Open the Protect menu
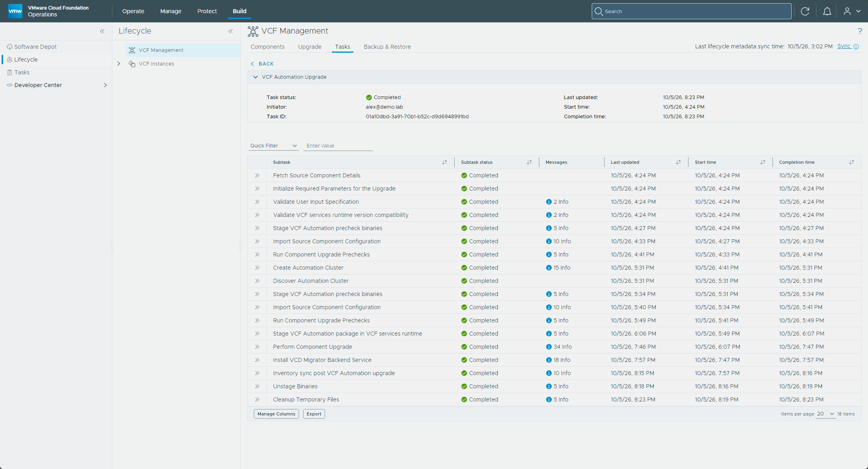This screenshot has height=469, width=868. (207, 11)
